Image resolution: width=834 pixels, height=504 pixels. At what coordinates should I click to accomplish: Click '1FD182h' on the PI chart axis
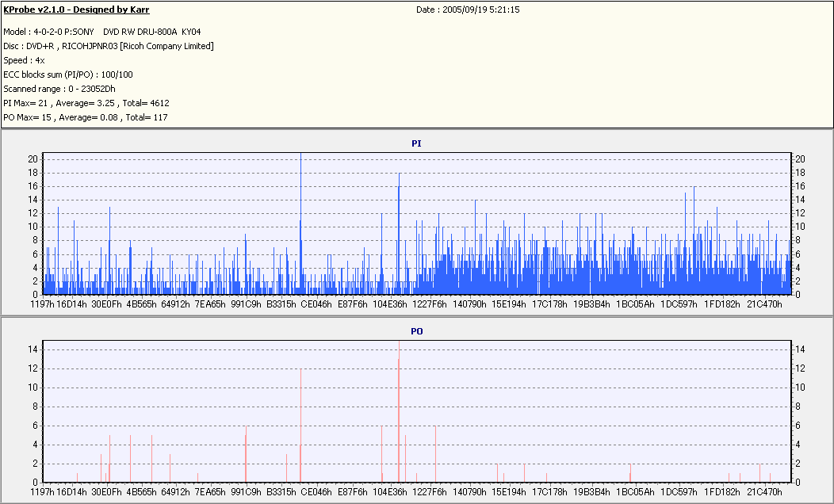721,304
